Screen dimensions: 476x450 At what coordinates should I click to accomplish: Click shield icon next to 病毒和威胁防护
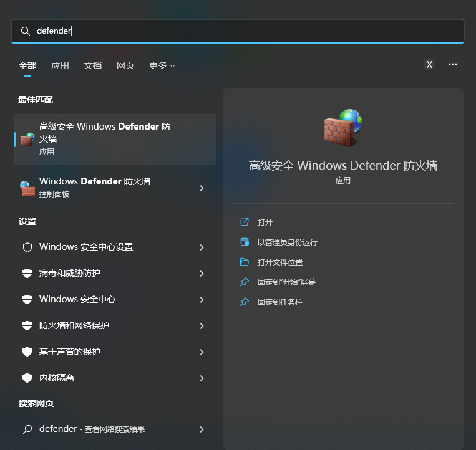tap(27, 273)
